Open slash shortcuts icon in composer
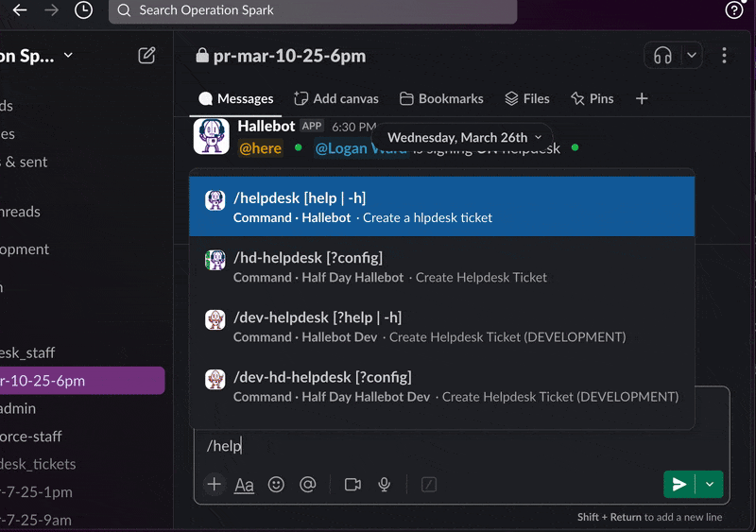Viewport: 756px width, 532px height. pyautogui.click(x=429, y=484)
